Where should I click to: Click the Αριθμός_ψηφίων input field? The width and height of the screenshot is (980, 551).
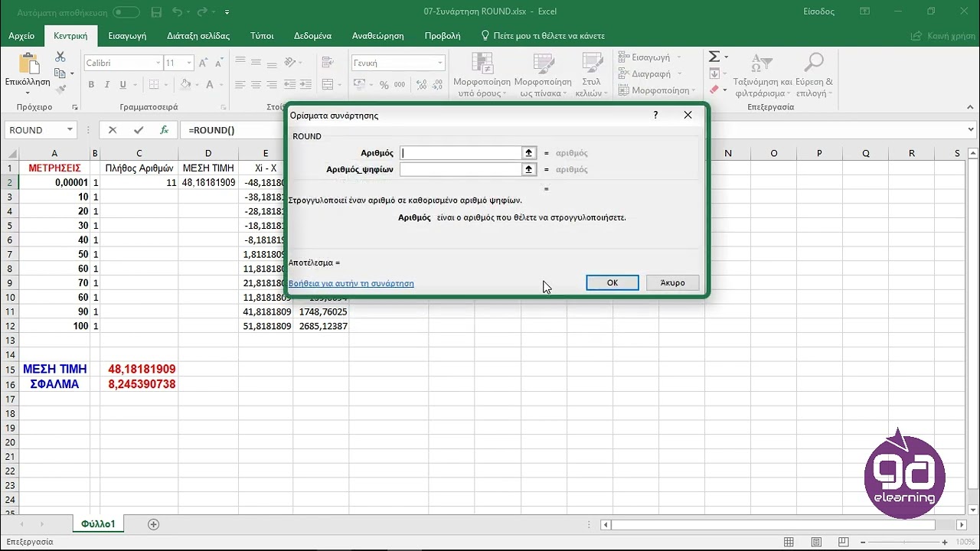pyautogui.click(x=461, y=169)
